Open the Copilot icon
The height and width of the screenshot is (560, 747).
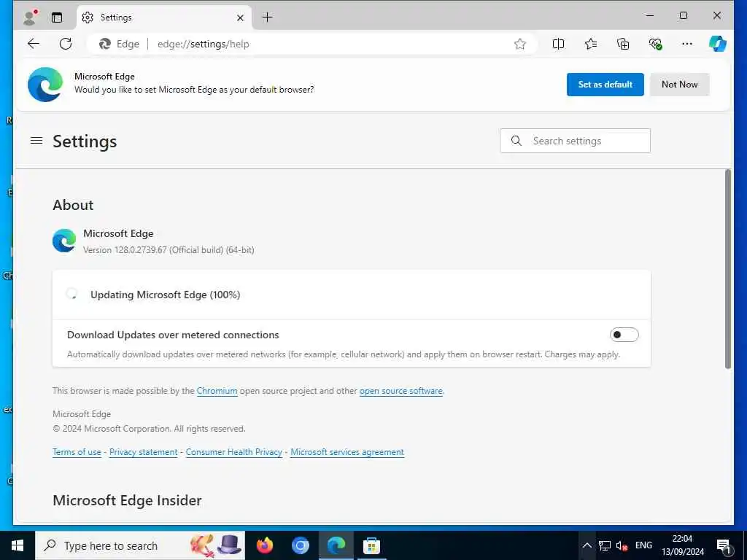pos(718,44)
